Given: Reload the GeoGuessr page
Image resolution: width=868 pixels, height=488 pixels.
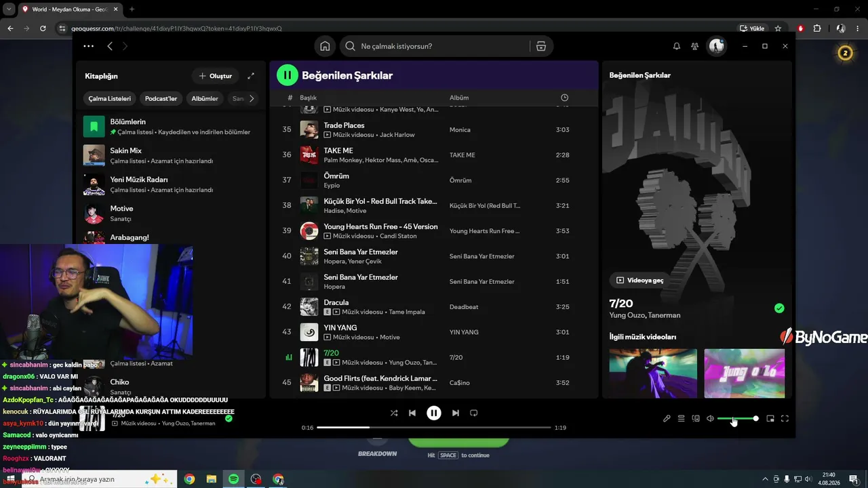Looking at the screenshot, I should pyautogui.click(x=43, y=28).
